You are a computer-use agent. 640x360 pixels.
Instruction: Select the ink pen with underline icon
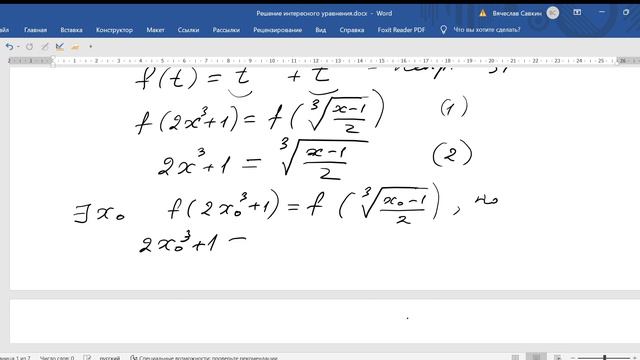pos(60,47)
